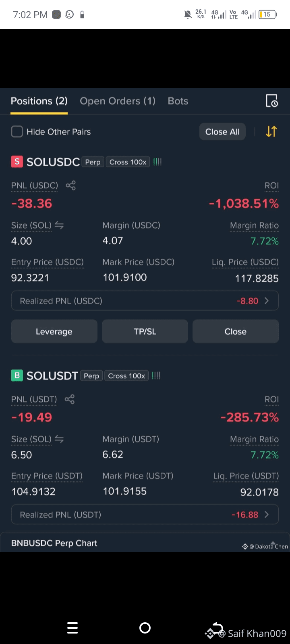Tap the ADL bars indicator next to SOLUSDC
This screenshot has height=644, width=290.
(157, 162)
